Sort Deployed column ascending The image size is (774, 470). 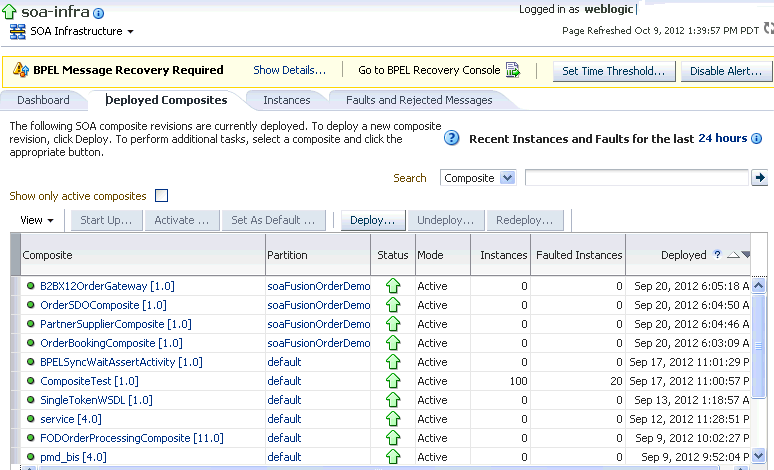(733, 255)
